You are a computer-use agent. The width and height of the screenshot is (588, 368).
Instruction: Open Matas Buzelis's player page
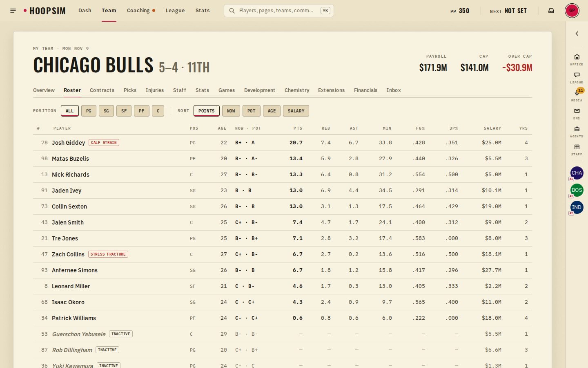coord(70,159)
